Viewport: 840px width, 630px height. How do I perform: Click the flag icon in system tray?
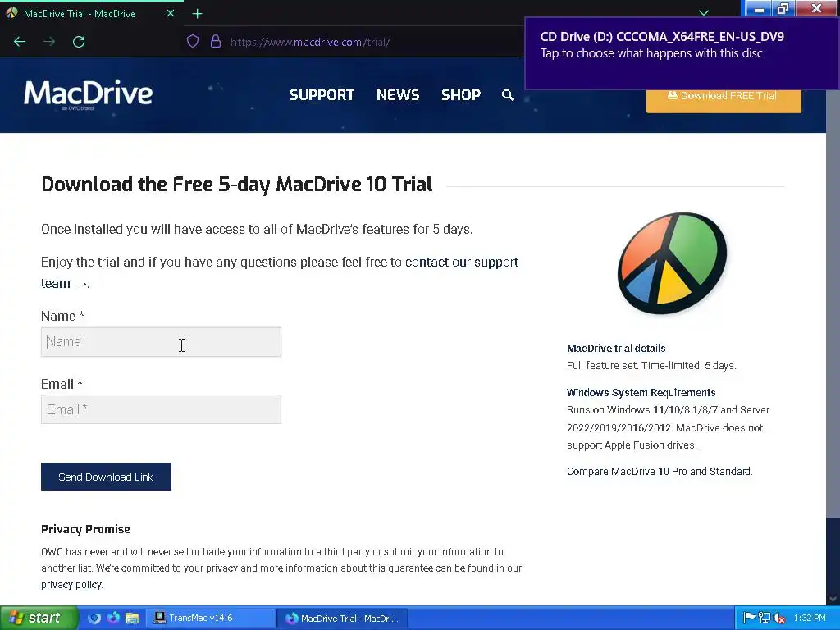[x=749, y=619]
